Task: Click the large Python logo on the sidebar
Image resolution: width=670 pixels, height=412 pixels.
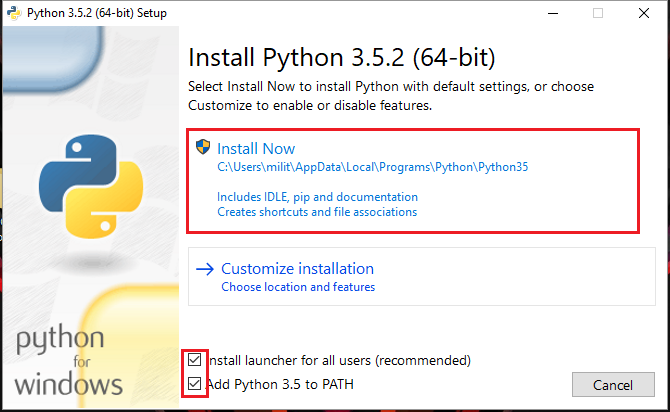Action: pos(91,186)
